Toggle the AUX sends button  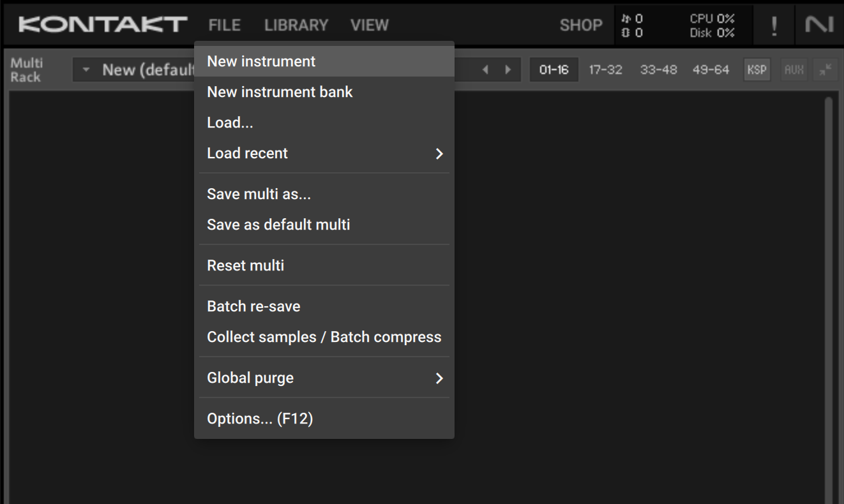tap(794, 70)
